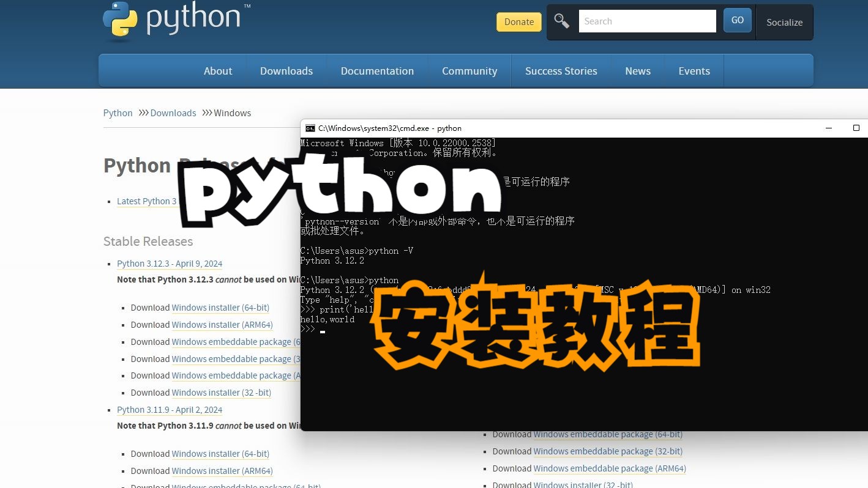868x488 pixels.
Task: Download 3.12.3 Windows installer (32 -bit)
Action: click(x=222, y=393)
